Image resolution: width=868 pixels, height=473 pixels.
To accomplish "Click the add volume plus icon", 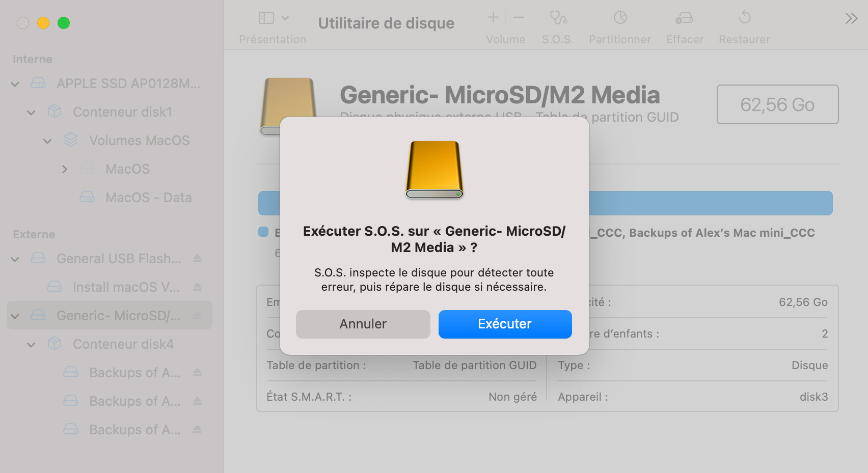I will point(493,18).
